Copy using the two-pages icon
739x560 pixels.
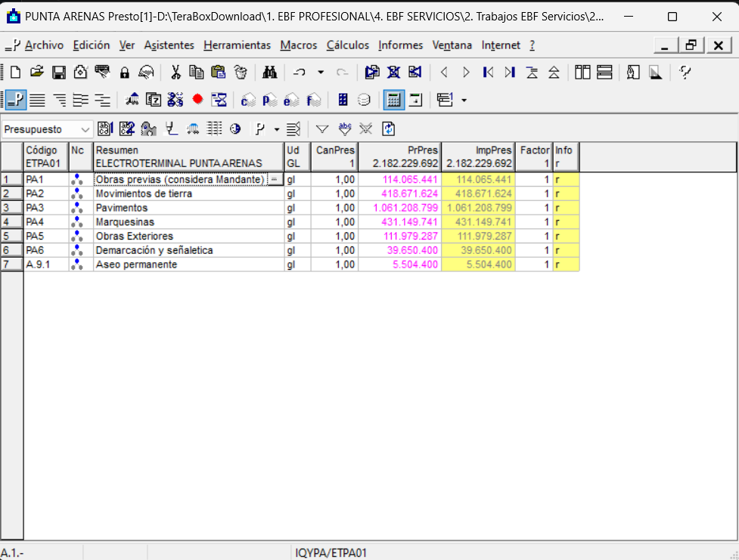(x=197, y=73)
